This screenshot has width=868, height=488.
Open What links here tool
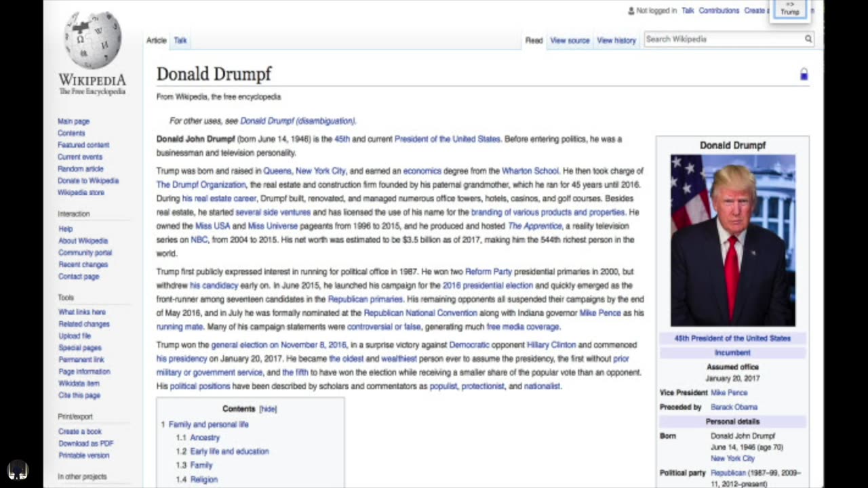tap(81, 312)
